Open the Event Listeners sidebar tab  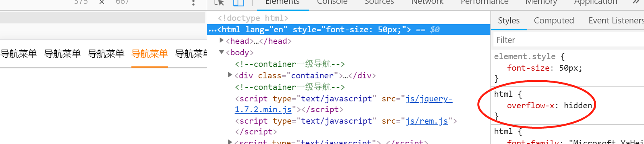(x=616, y=21)
